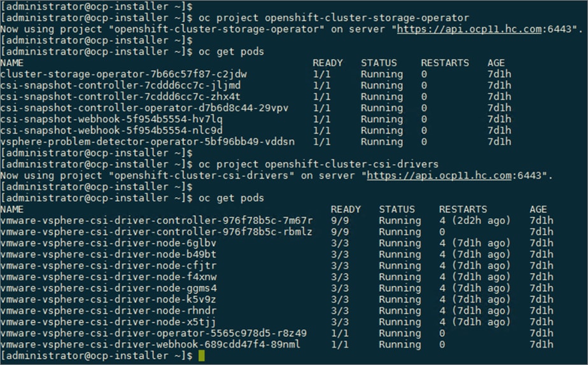Click pod vmware-vsphere-csi-driver-node-f4xnw
The height and width of the screenshot is (365, 588).
[108, 277]
